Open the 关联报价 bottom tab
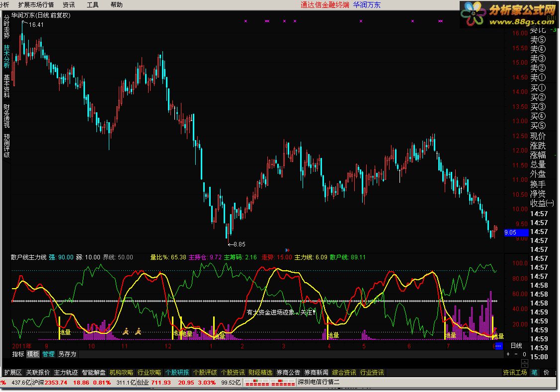560x392 pixels. tap(37, 372)
